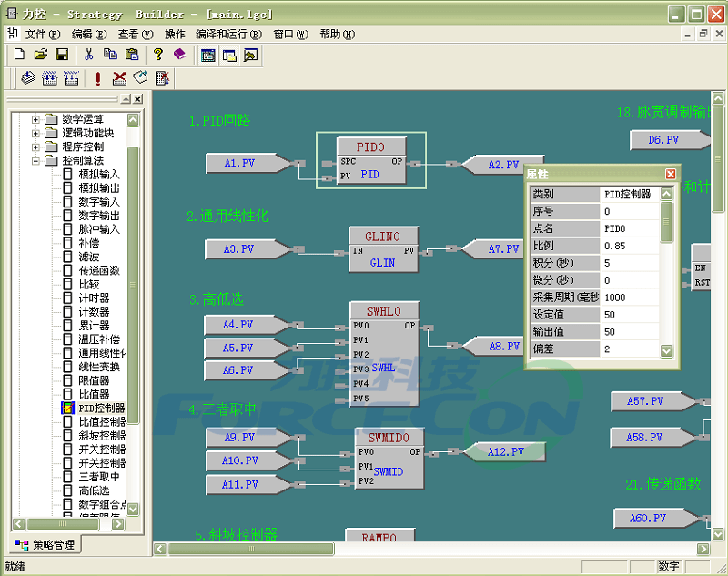Expand the 逻辑功能块 tree folder
Screen dimensions: 728x576
tap(36, 133)
